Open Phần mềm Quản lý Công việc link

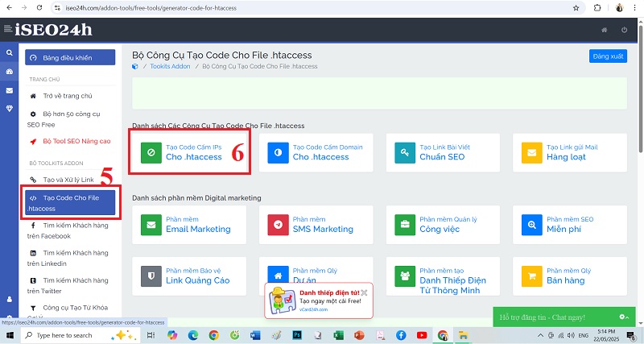pos(448,225)
